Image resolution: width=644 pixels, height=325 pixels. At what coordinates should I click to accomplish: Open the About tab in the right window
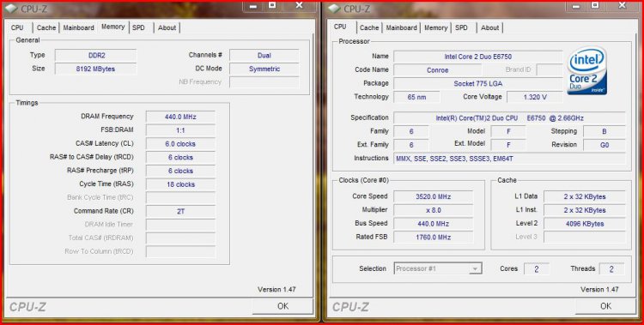(489, 27)
